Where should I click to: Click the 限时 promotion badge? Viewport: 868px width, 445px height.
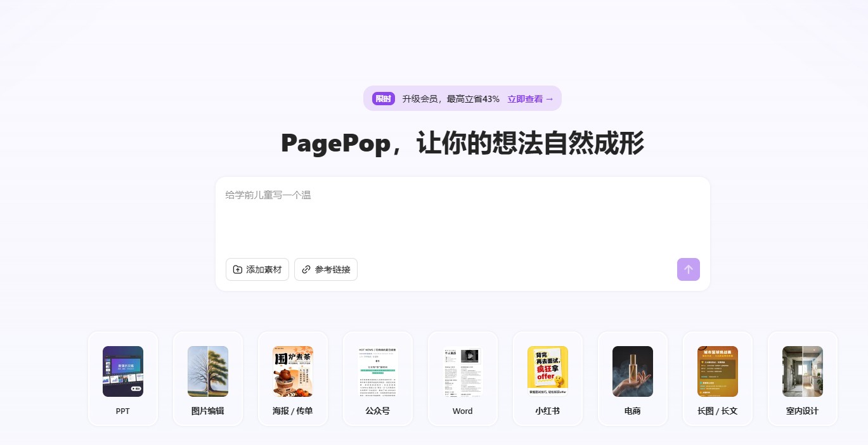pyautogui.click(x=383, y=99)
